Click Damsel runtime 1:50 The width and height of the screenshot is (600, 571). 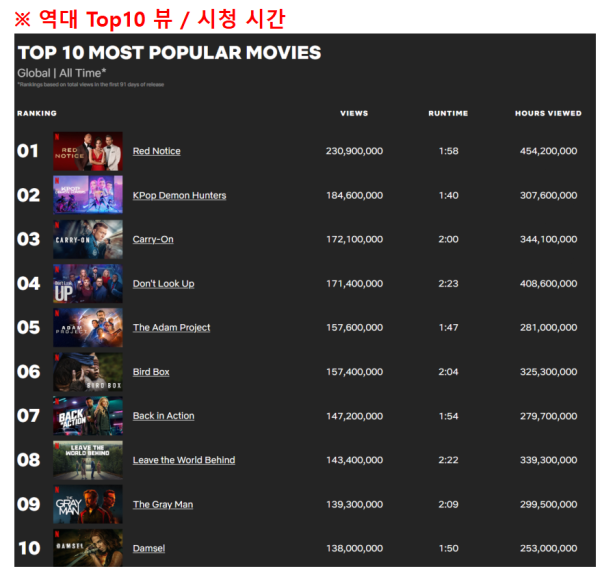448,549
